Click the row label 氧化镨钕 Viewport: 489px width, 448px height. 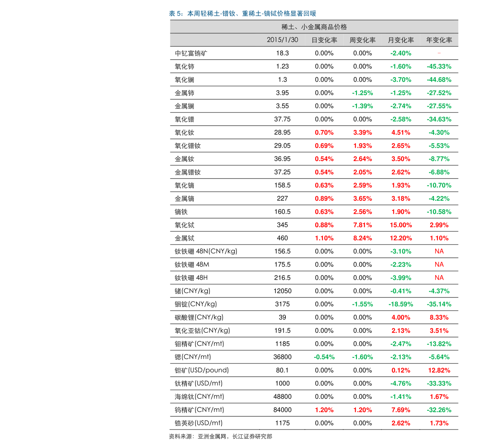click(x=188, y=146)
